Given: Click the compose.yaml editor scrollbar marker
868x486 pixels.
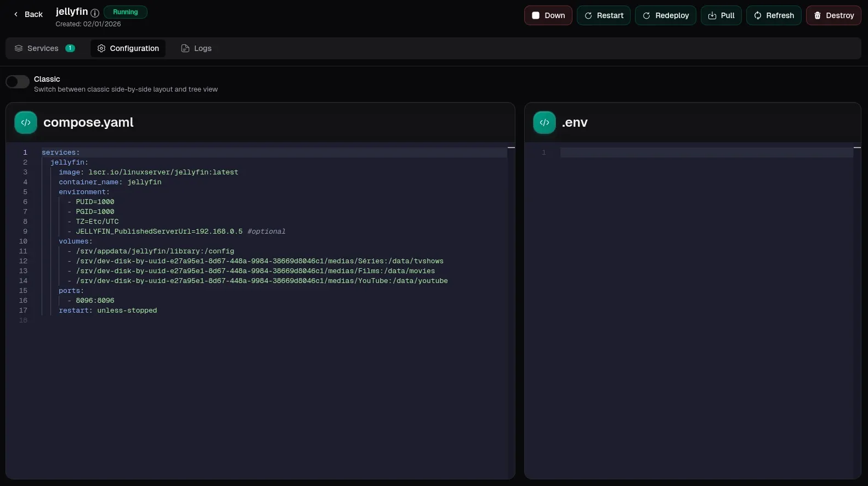Looking at the screenshot, I should point(511,148).
